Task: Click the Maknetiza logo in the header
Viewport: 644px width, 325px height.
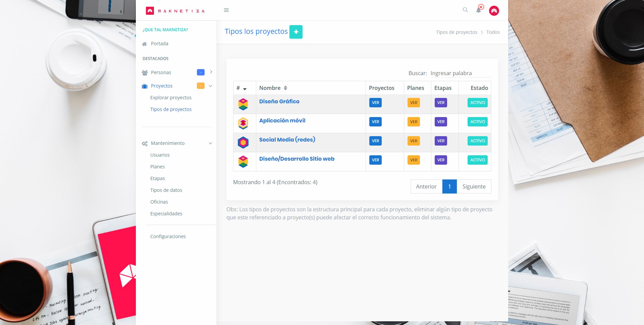Action: [175, 11]
